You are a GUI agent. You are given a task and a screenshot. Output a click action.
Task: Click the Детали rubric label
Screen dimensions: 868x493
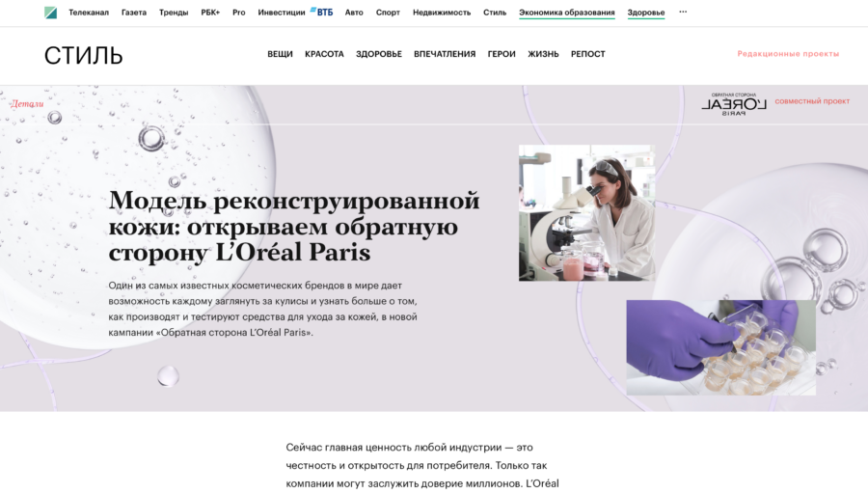(x=27, y=103)
